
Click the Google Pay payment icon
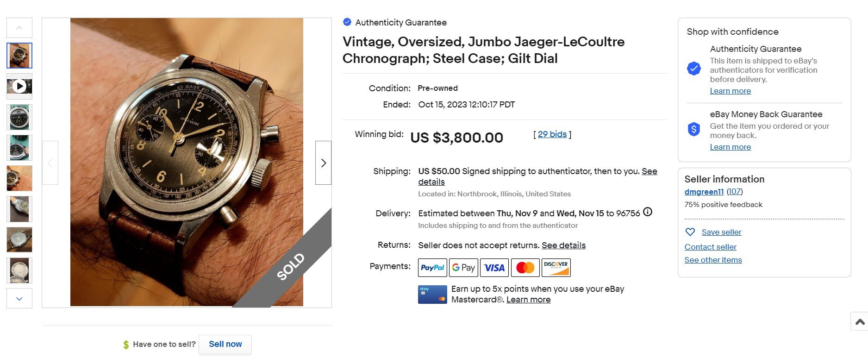click(x=463, y=268)
